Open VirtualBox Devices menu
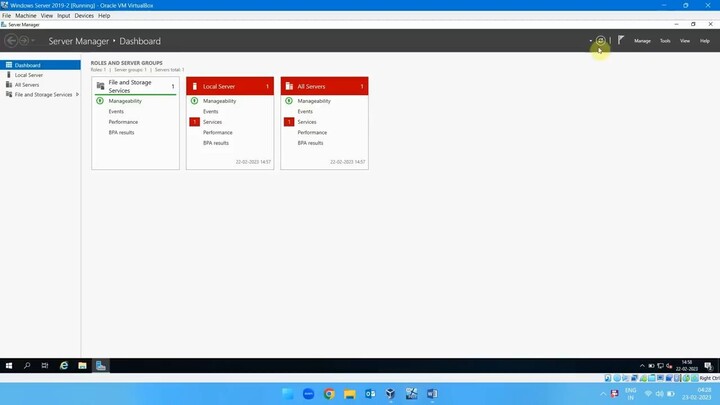Screen dimensions: 720x405 point(84,16)
